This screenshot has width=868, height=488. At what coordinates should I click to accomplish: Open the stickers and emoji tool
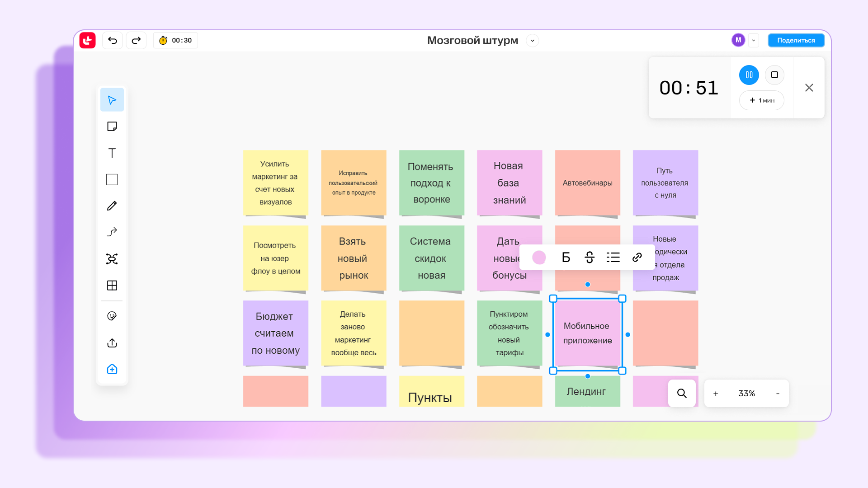[x=112, y=316]
